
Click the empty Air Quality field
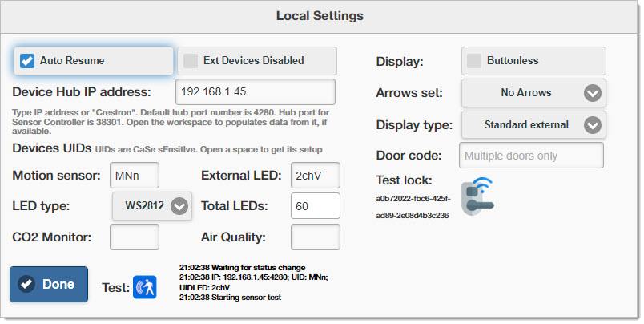click(x=316, y=237)
